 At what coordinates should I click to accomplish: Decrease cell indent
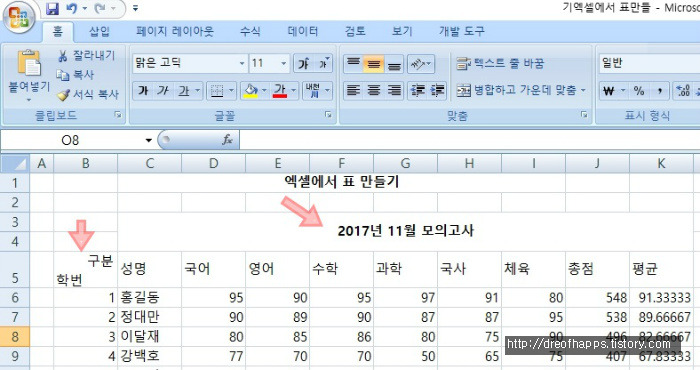[x=418, y=91]
